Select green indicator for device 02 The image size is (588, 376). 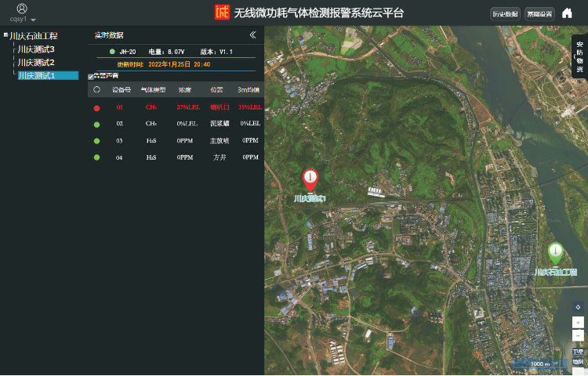[96, 125]
